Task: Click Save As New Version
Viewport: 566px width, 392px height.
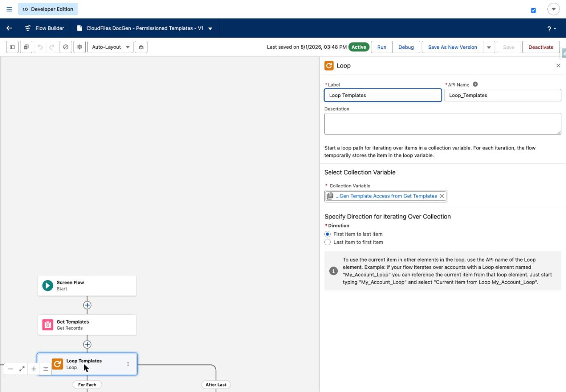Action: [x=453, y=47]
